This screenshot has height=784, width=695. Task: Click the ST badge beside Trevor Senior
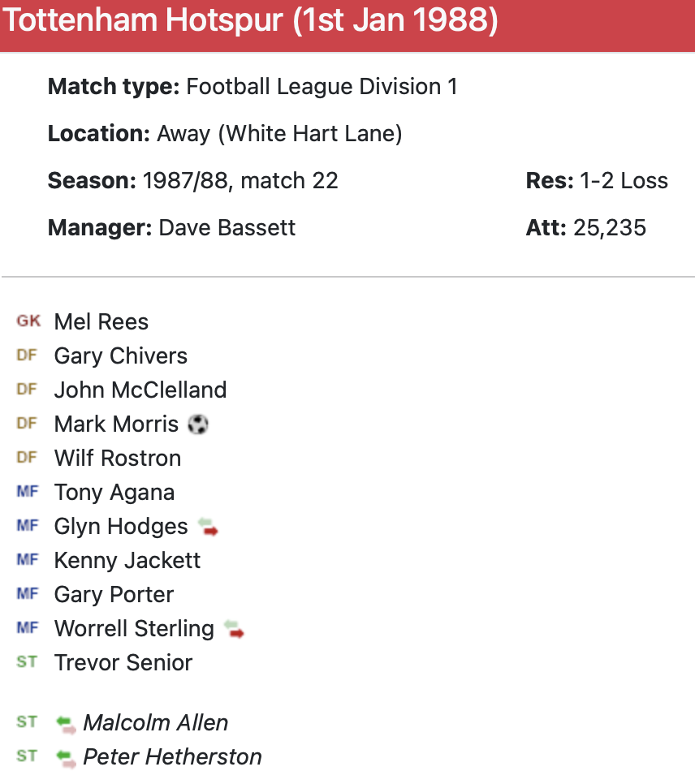[27, 662]
